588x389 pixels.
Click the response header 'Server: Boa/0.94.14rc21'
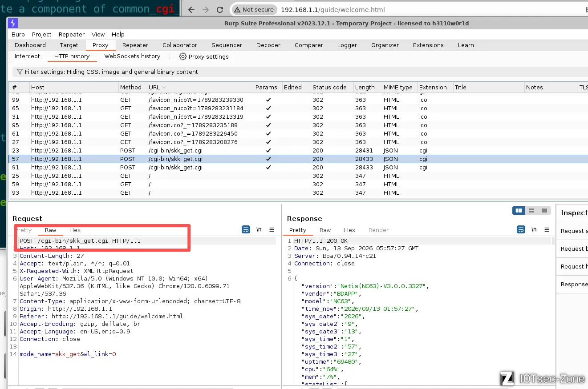tap(335, 256)
